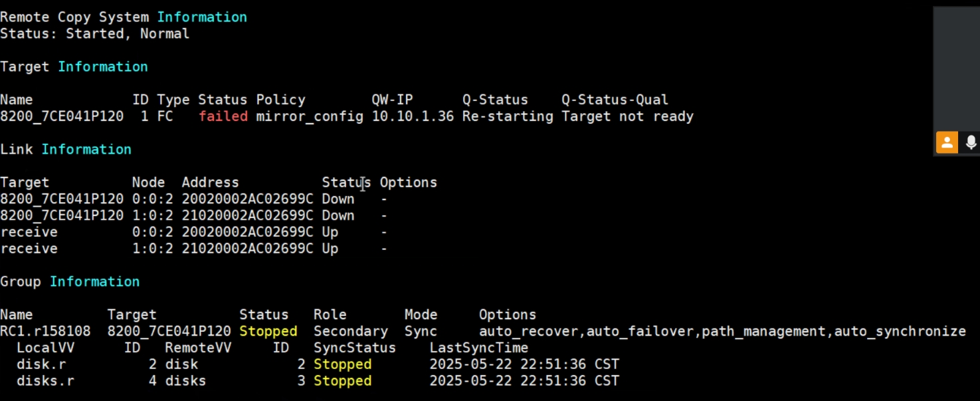
Task: Click 'Up' status of receive node 1:0:2
Action: 330,249
